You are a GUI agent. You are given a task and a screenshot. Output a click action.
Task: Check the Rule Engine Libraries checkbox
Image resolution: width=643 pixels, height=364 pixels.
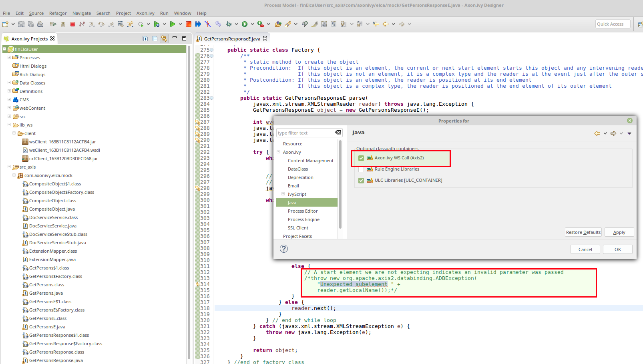361,169
